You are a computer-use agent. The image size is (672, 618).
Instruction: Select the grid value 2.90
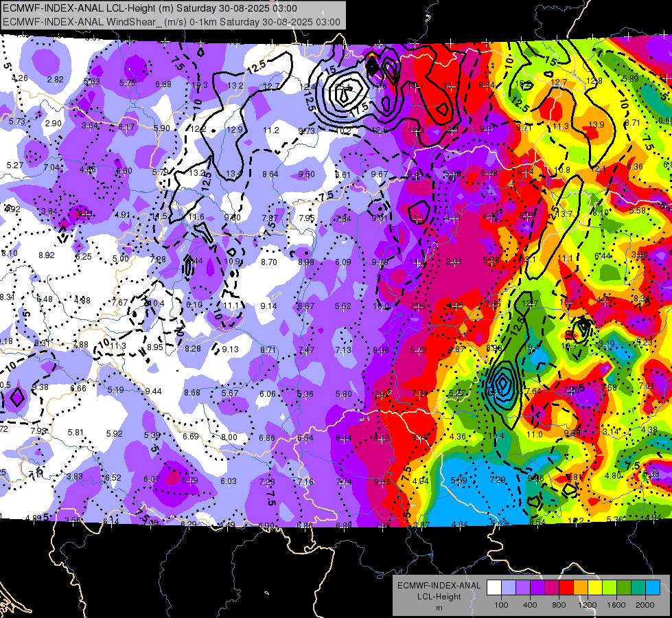click(54, 124)
